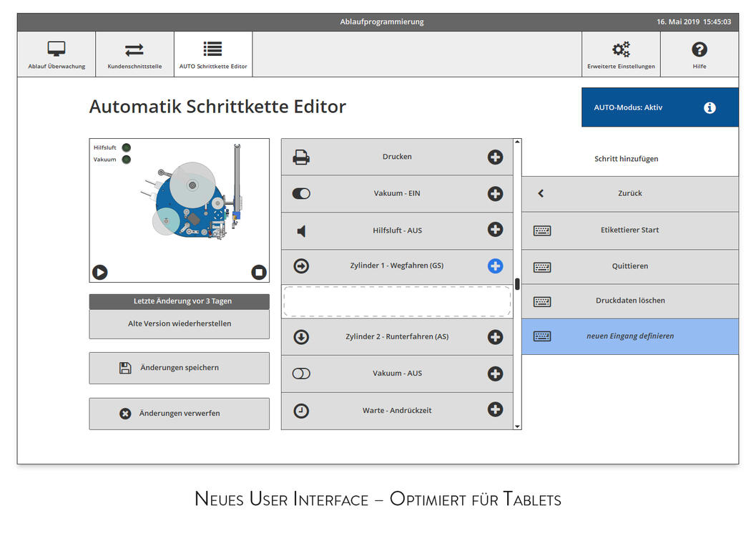
Task: Start the machine animation playback
Action: (100, 272)
